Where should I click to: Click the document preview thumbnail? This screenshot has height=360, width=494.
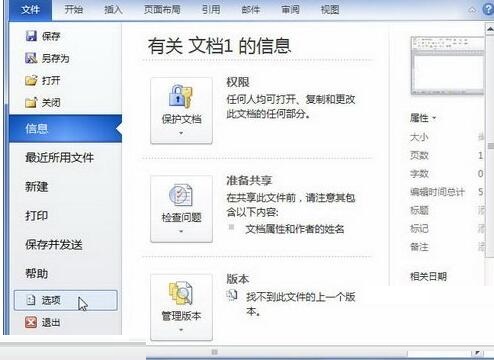tap(447, 66)
